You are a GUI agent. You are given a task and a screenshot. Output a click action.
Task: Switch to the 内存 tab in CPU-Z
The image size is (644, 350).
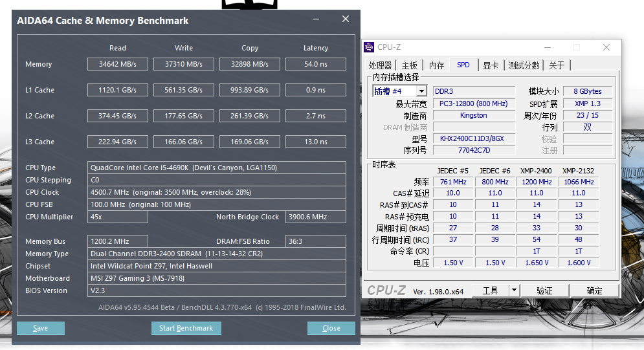click(436, 65)
